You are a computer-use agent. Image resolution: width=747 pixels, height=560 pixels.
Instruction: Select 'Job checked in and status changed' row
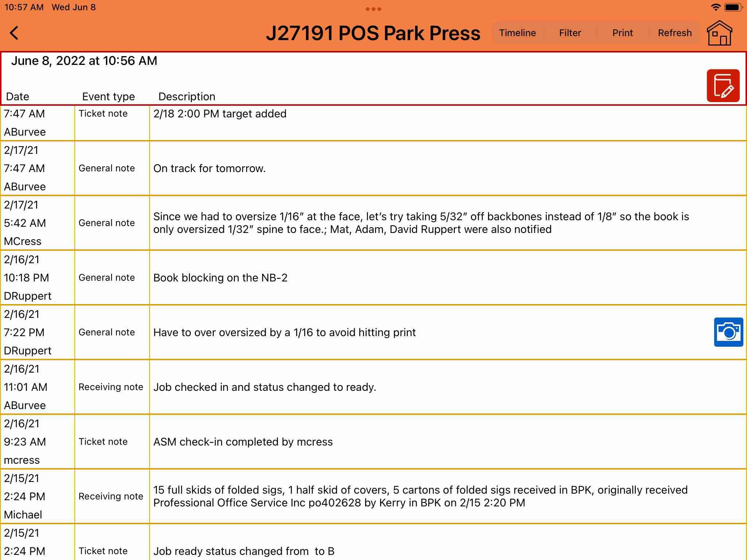click(x=264, y=387)
